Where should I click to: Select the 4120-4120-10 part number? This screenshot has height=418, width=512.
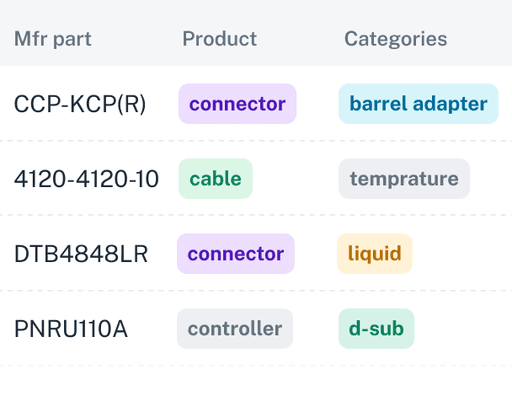click(86, 179)
